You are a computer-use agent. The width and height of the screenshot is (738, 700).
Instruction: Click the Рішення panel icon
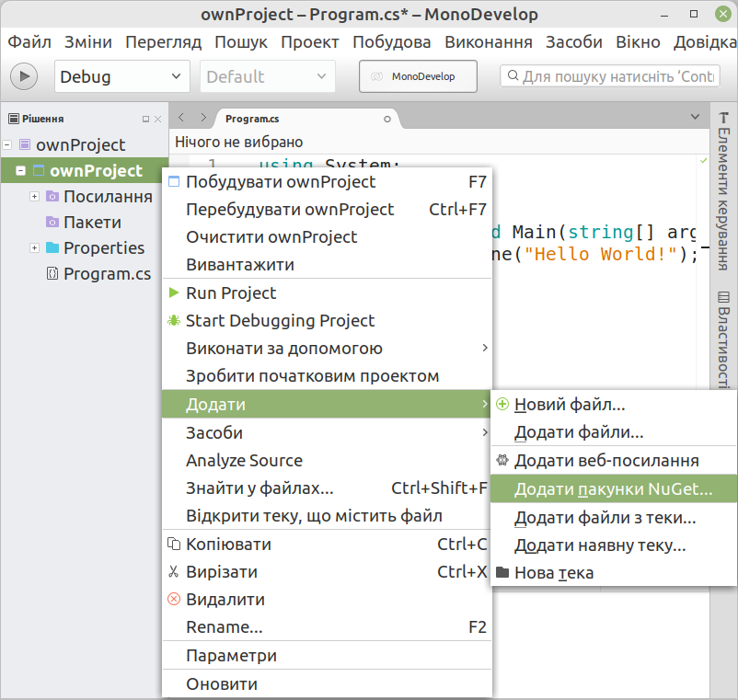(x=14, y=119)
